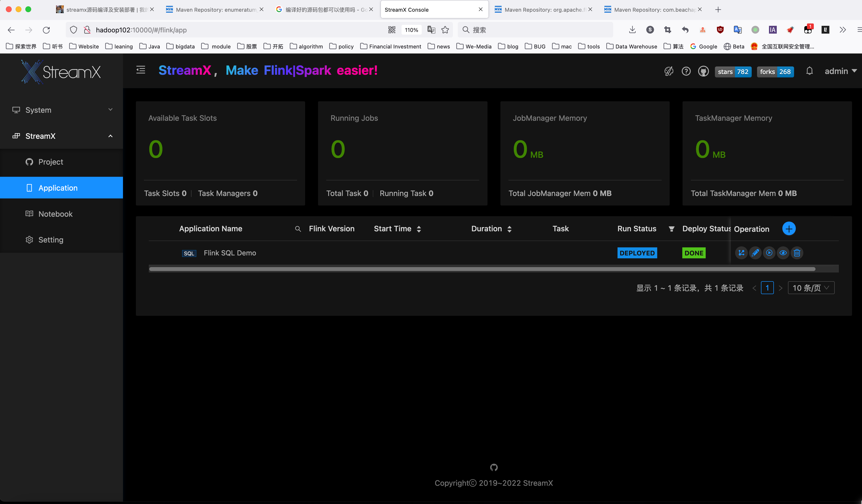Viewport: 862px width, 504px height.
Task: Expand the System menu
Action: pos(62,110)
